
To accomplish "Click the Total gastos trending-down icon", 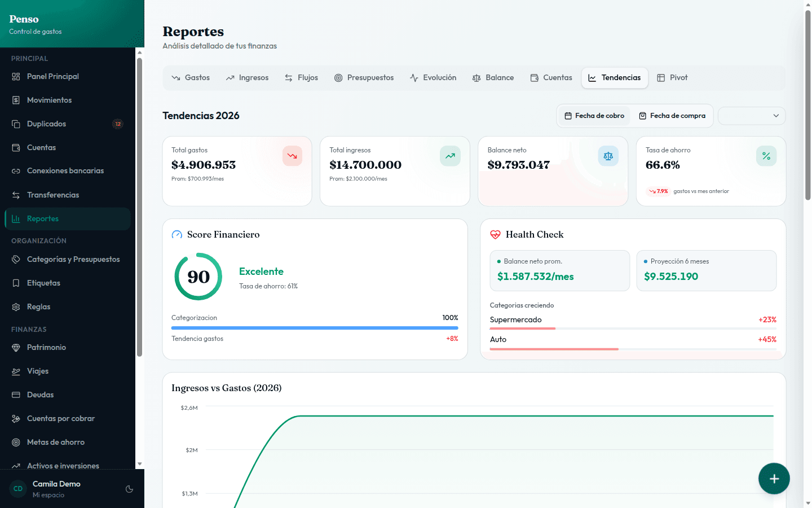I will click(292, 156).
